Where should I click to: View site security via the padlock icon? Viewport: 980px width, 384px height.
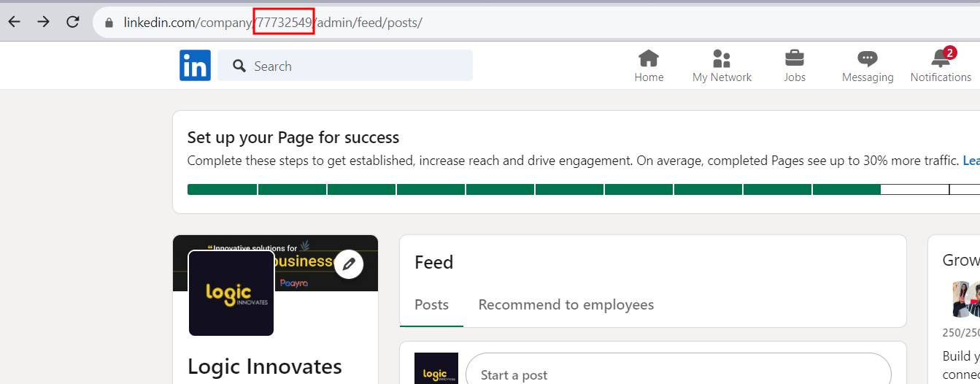point(109,23)
